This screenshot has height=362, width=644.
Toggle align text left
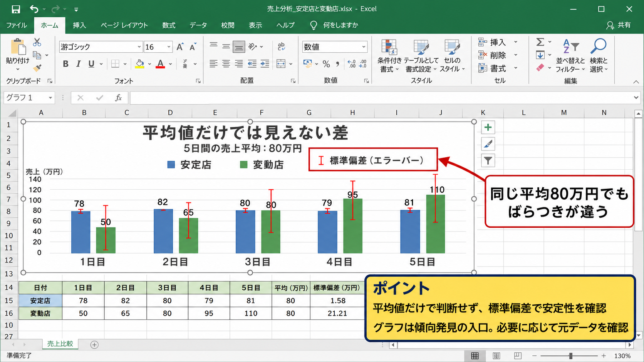point(213,64)
